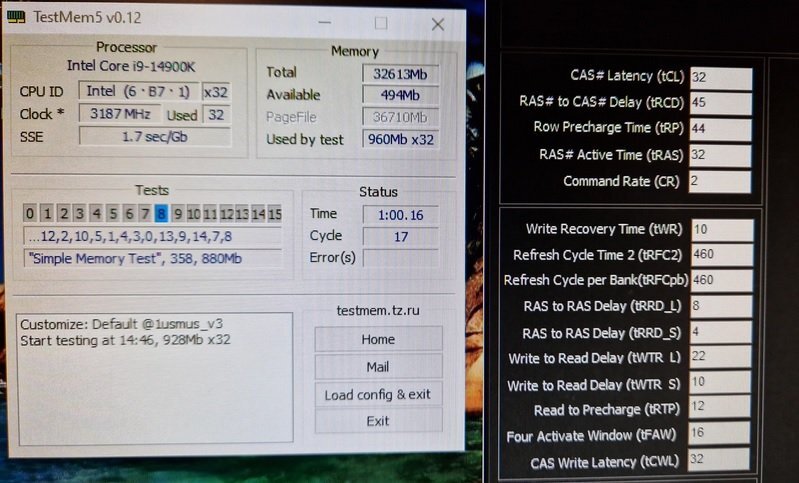The height and width of the screenshot is (483, 799).
Task: Select test number 12 box
Action: tap(226, 213)
